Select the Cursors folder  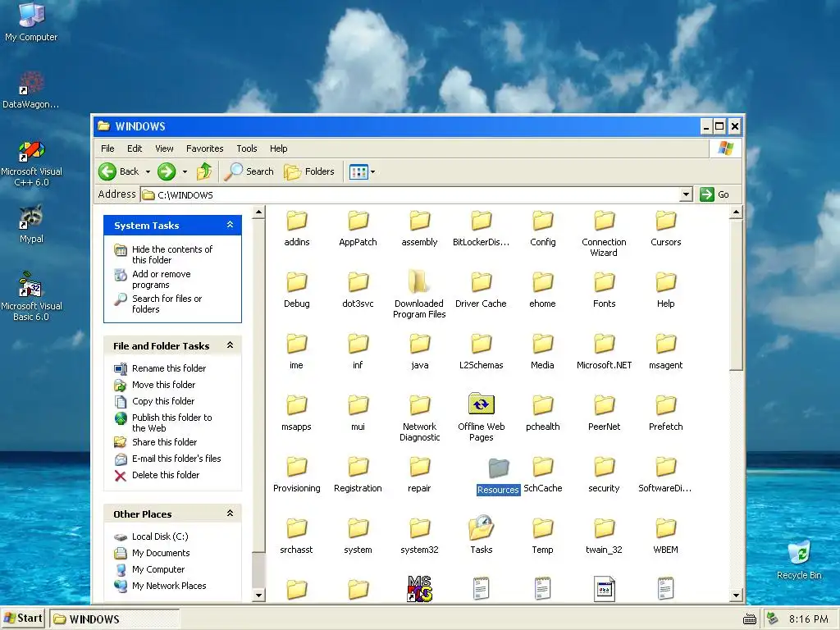tap(666, 228)
